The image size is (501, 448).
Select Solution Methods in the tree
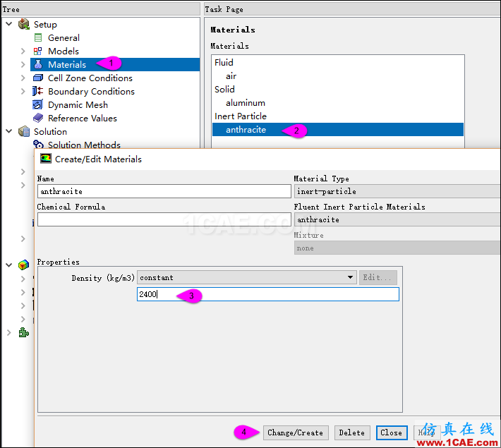(x=84, y=145)
